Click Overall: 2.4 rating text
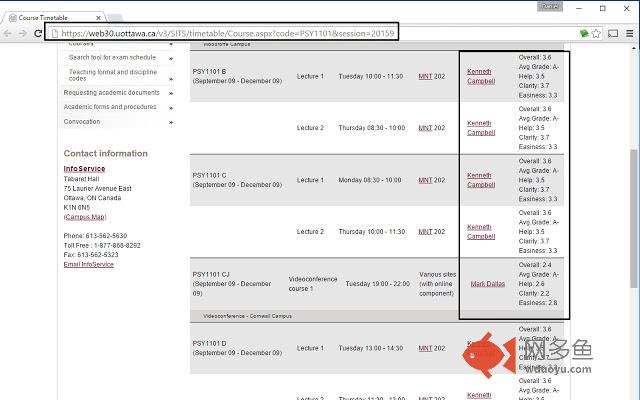640x400 pixels. pos(535,265)
